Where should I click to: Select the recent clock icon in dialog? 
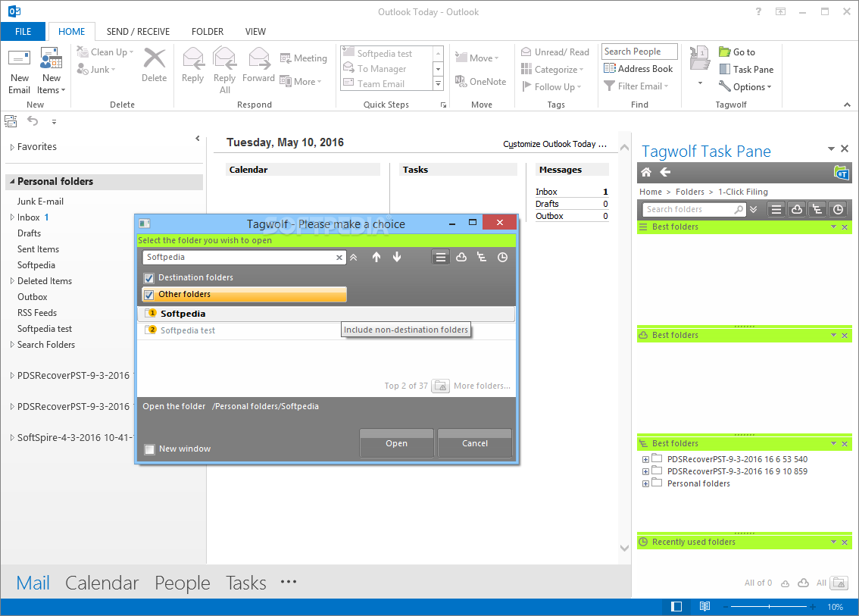tap(502, 257)
